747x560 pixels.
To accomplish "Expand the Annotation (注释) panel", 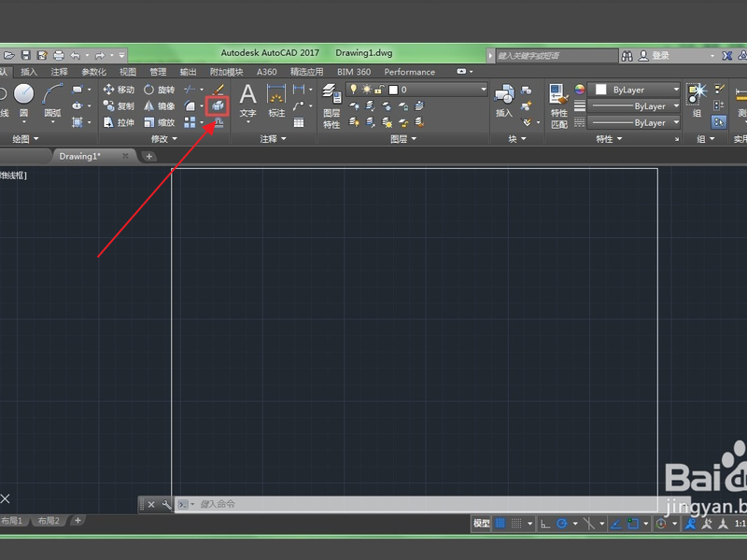I will pyautogui.click(x=273, y=138).
